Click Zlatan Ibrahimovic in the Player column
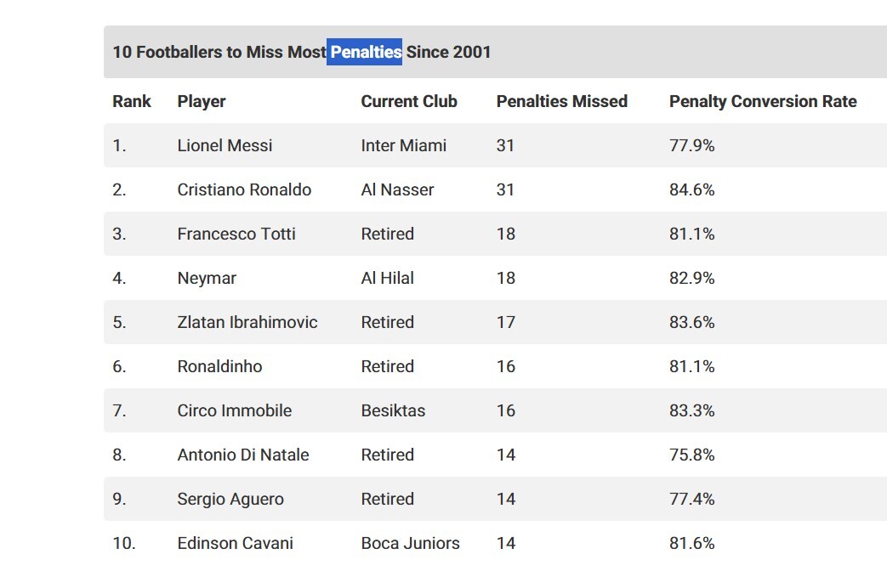The width and height of the screenshot is (887, 588). coord(247,322)
